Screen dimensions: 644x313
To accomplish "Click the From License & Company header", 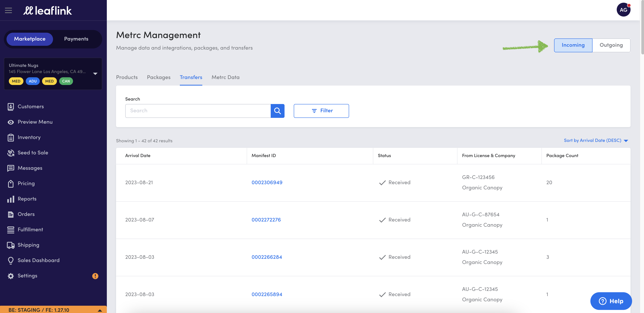I will [489, 155].
